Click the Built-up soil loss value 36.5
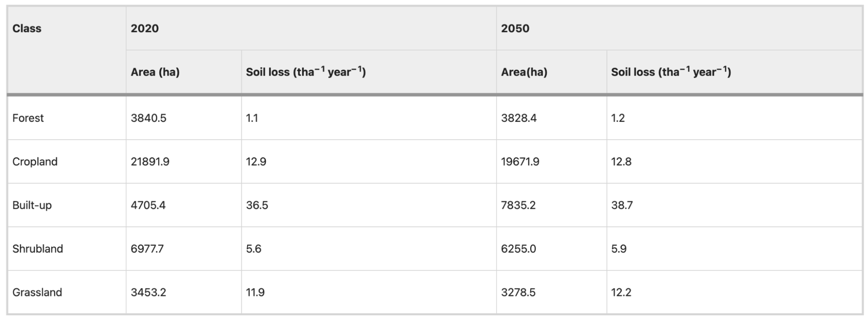Image resolution: width=868 pixels, height=320 pixels. [x=257, y=205]
